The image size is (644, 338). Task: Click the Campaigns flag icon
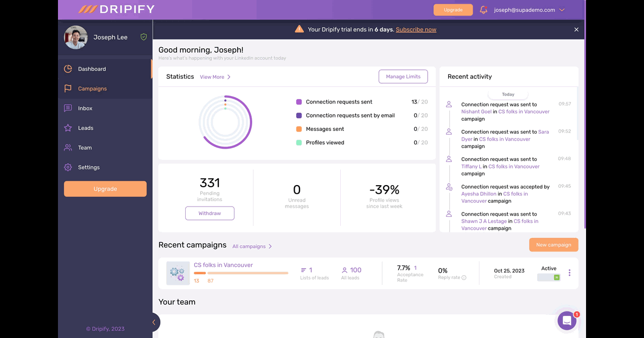[68, 89]
